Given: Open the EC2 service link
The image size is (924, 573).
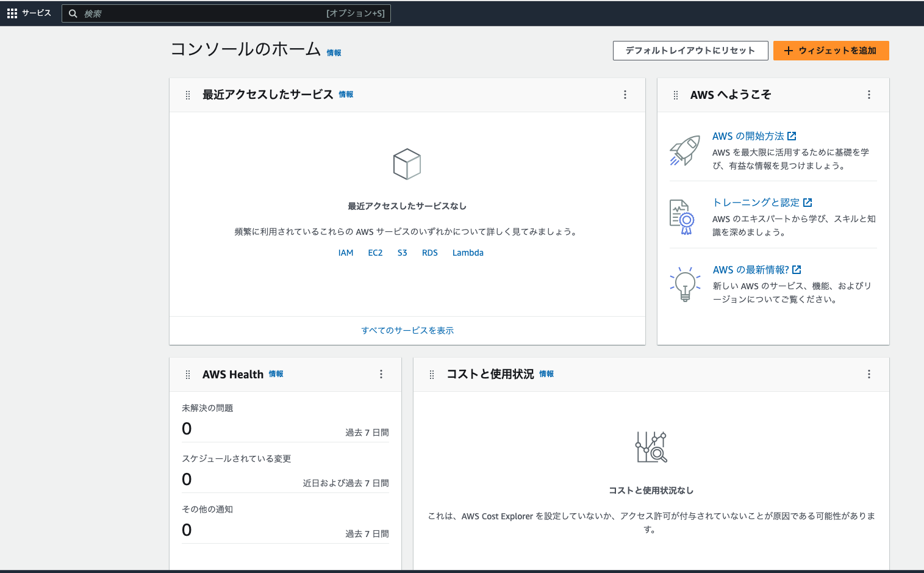Looking at the screenshot, I should (x=375, y=253).
